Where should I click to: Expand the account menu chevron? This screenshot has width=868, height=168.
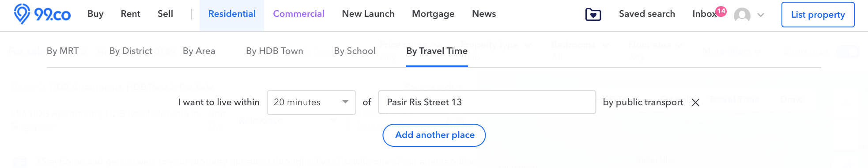(761, 15)
